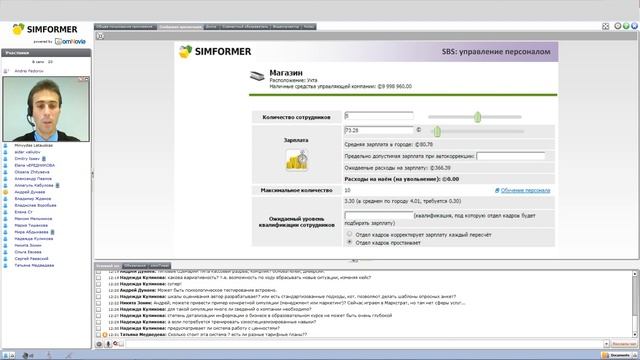Click the user icon beside Татьяна Медведева

tap(6, 265)
